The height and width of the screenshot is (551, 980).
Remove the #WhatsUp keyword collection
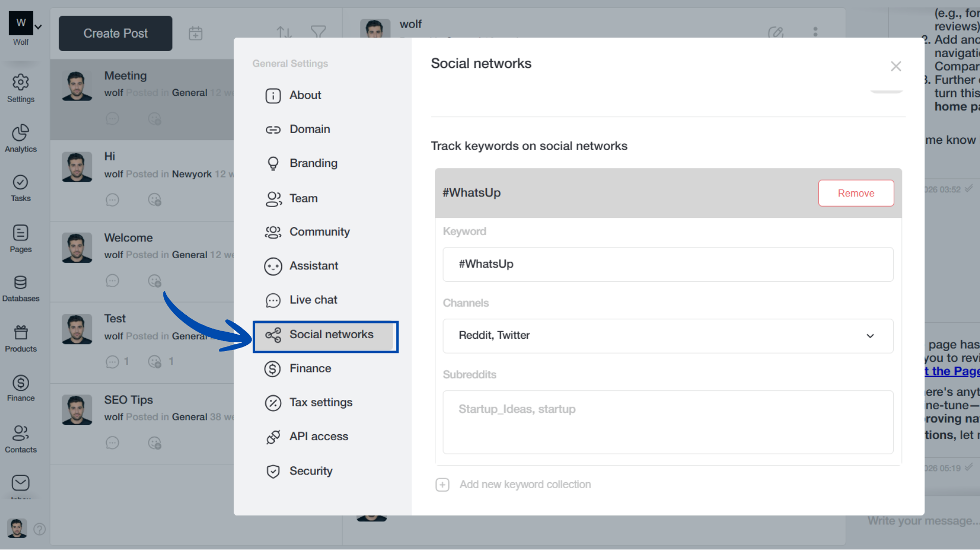pos(856,193)
